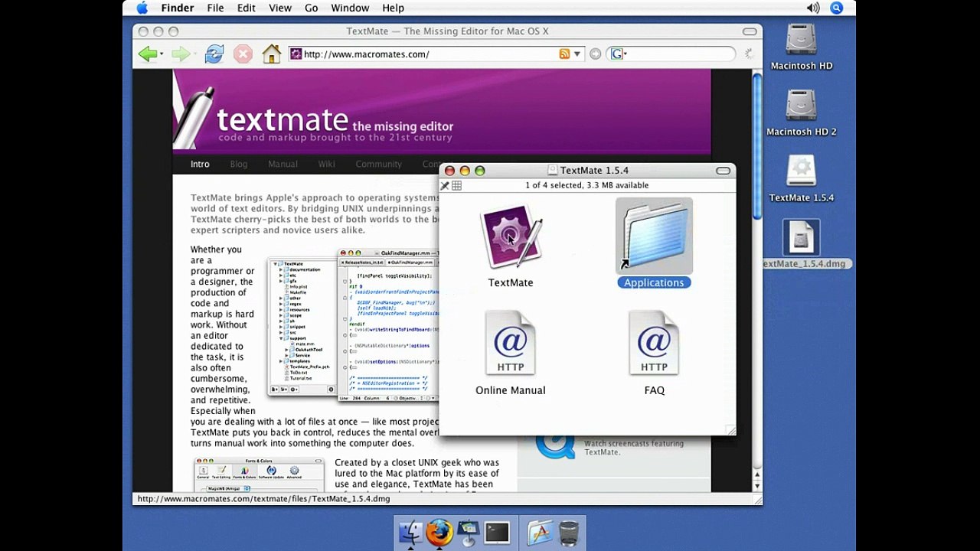Screen dimensions: 980x551
Task: Open the File menu
Action: pyautogui.click(x=215, y=8)
